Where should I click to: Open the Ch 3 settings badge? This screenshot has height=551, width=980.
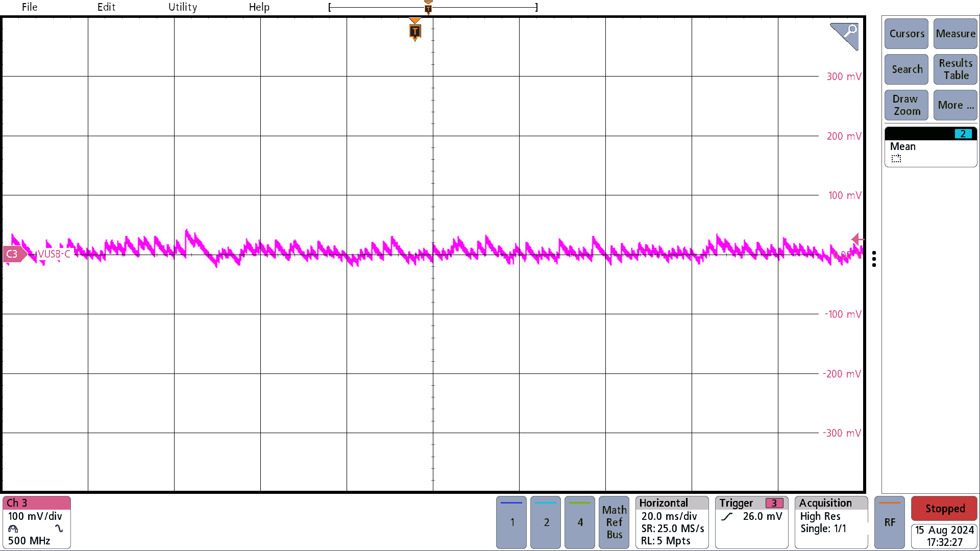(x=36, y=522)
